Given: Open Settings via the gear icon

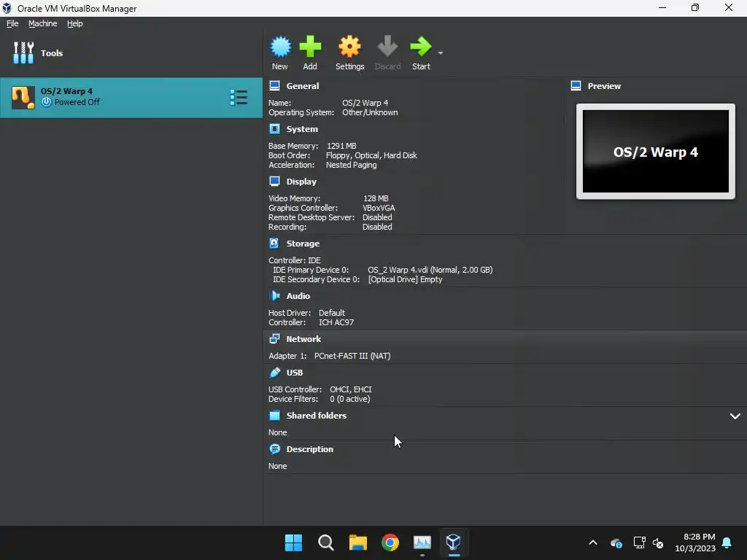Looking at the screenshot, I should pos(349,47).
